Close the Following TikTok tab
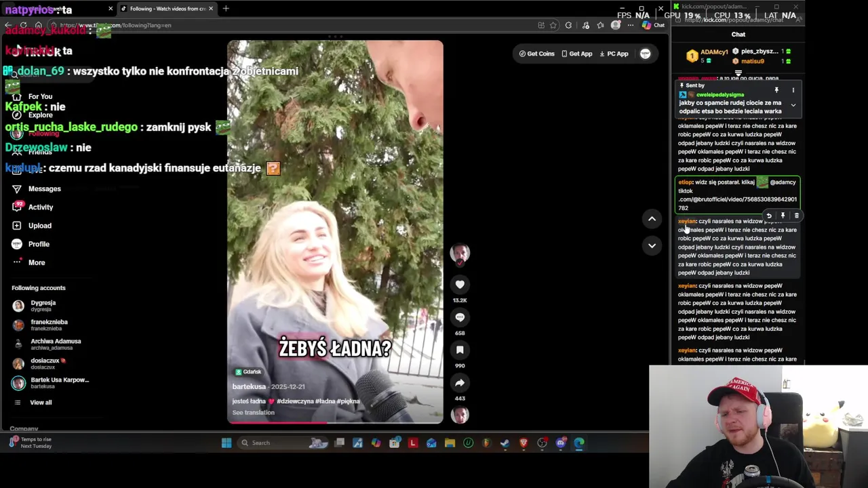Image resolution: width=868 pixels, height=488 pixels. coord(210,9)
